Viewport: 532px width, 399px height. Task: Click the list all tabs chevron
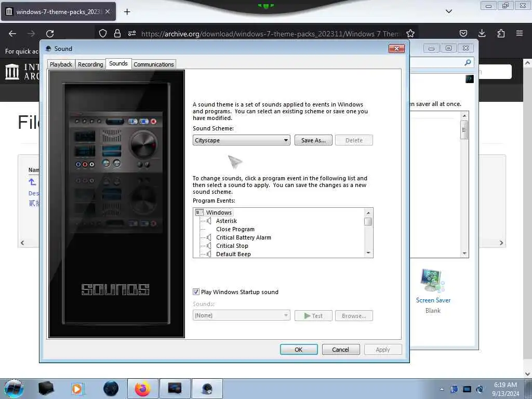click(x=448, y=11)
